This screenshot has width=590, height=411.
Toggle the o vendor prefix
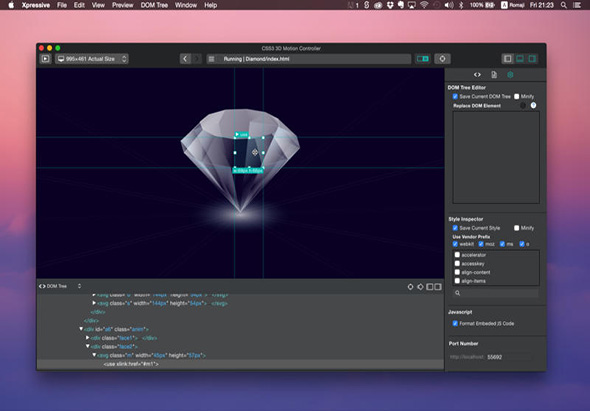point(522,244)
